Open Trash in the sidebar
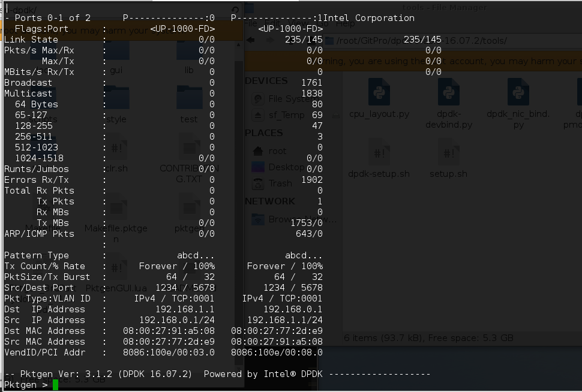582x392 pixels. 280,183
